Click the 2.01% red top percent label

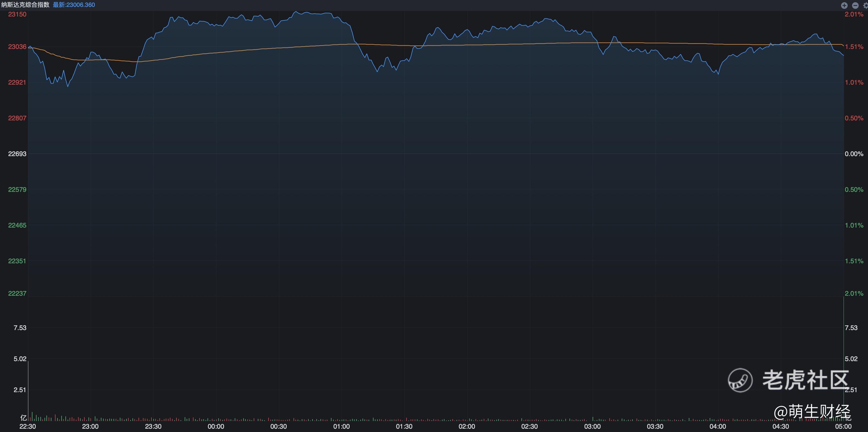(854, 14)
